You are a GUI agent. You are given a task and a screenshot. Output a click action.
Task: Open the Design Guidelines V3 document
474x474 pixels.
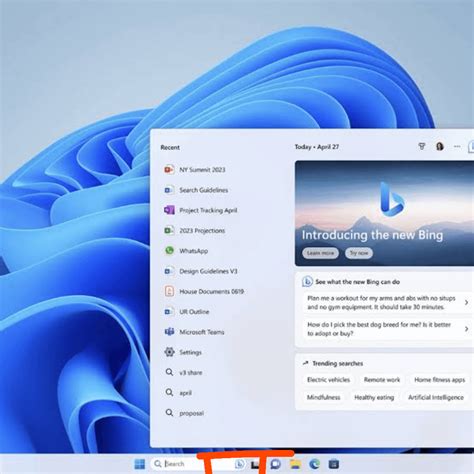pyautogui.click(x=201, y=271)
